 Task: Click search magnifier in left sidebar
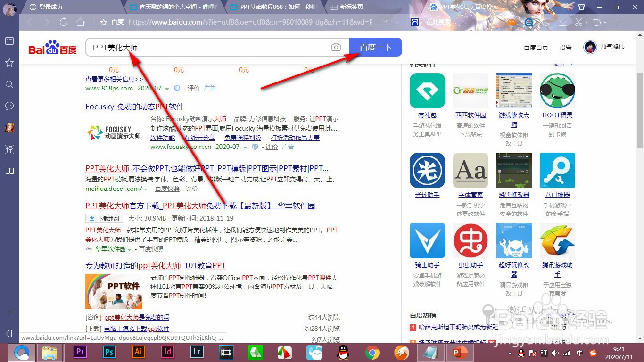pos(9,84)
